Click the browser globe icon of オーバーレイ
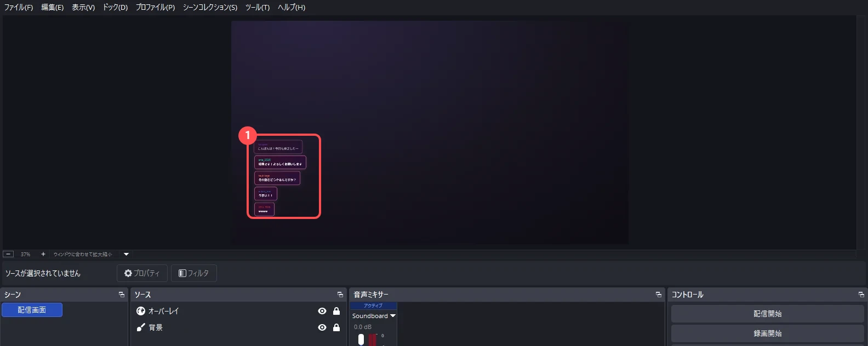The height and width of the screenshot is (346, 868). point(141,311)
